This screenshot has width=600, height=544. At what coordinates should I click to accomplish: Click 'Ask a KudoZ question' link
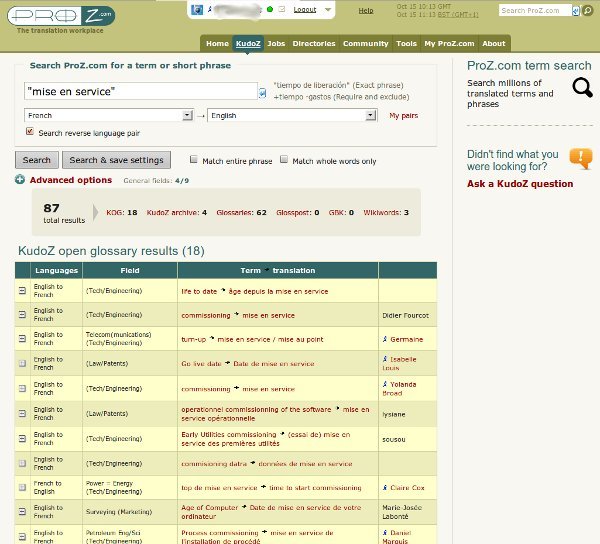520,184
